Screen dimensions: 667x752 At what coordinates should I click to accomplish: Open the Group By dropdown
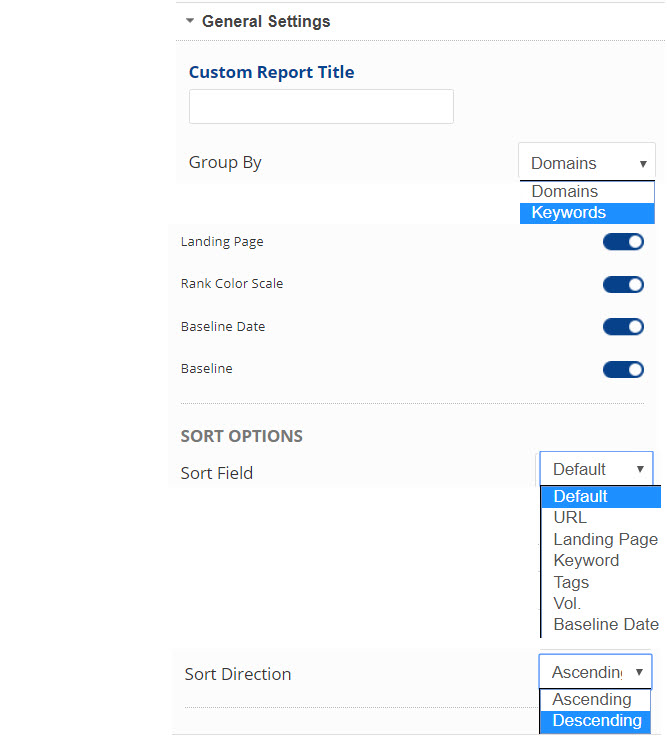587,163
